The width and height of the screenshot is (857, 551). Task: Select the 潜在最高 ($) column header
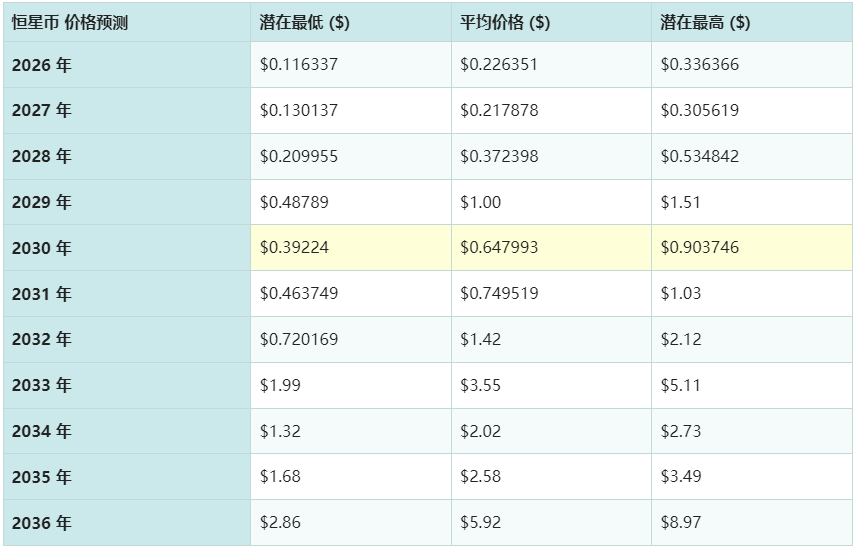coord(705,22)
